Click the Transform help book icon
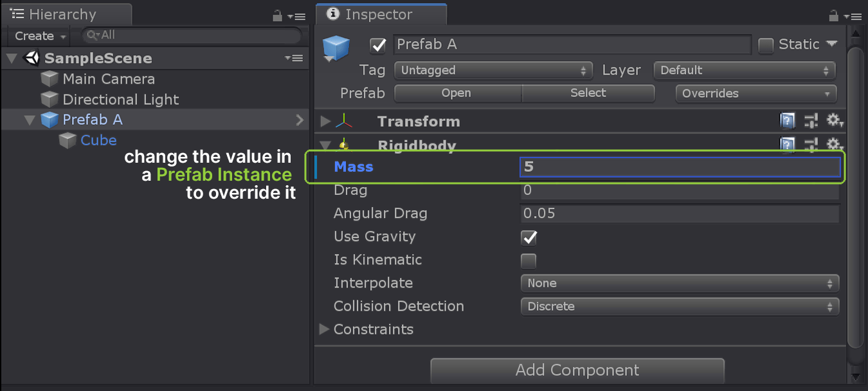 coord(788,121)
